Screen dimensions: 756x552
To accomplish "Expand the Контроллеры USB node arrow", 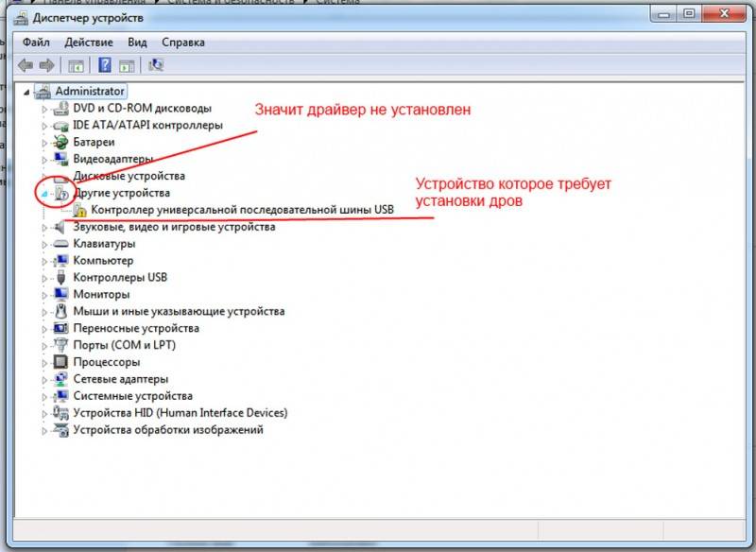I will pos(44,279).
